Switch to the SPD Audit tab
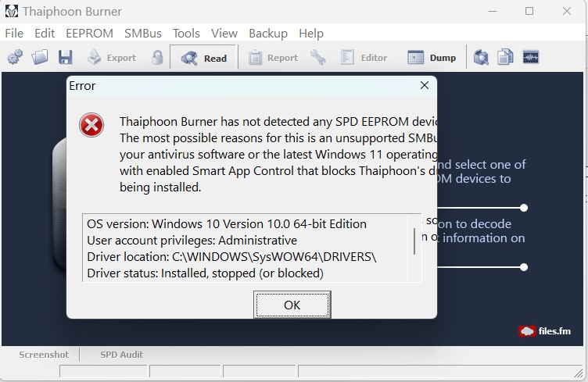The height and width of the screenshot is (382, 588). click(x=121, y=355)
